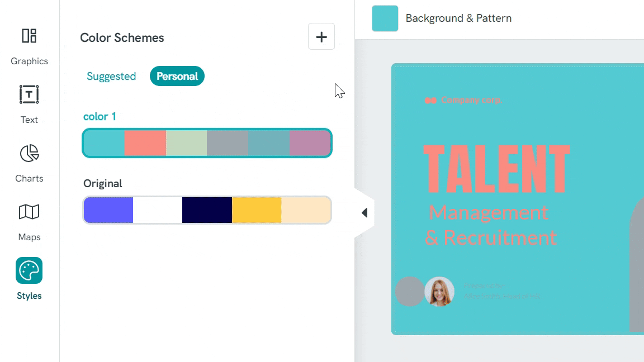Switch to Suggested color schemes
Image resolution: width=644 pixels, height=362 pixels.
[111, 76]
